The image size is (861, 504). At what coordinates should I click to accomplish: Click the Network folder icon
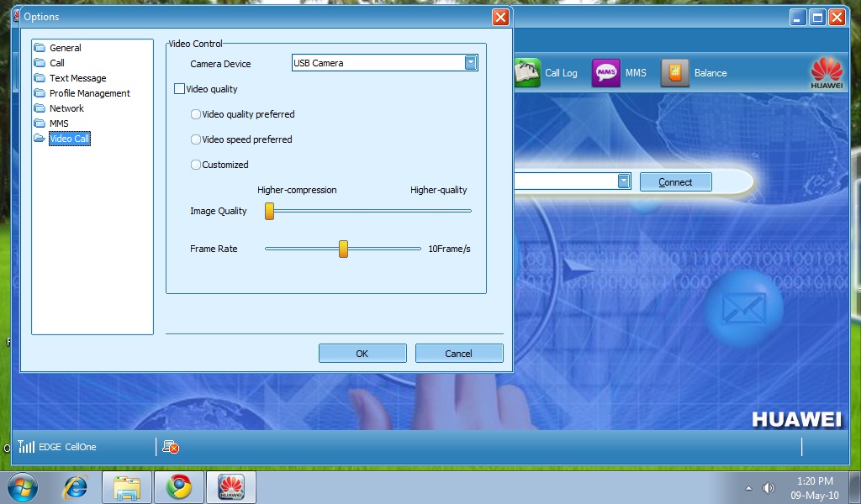coord(40,108)
